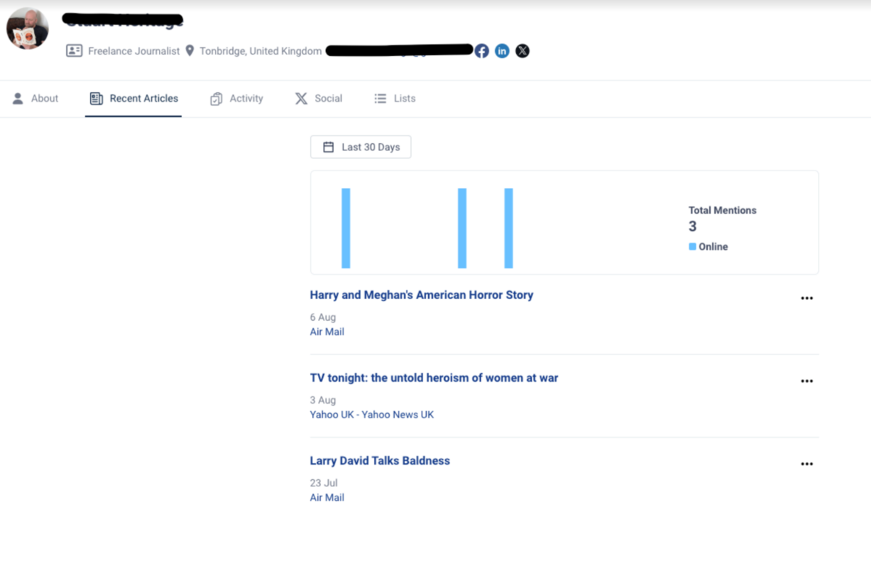This screenshot has width=871, height=588.
Task: Show the Lists tab
Action: point(395,99)
